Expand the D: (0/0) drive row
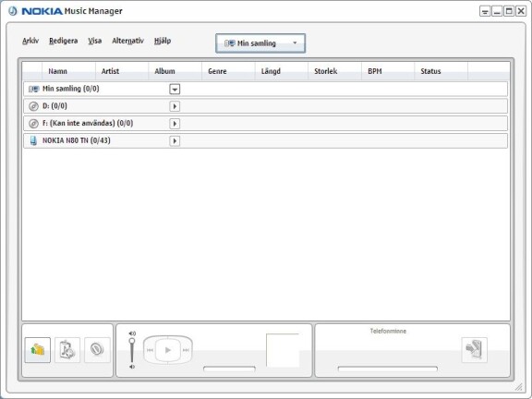Viewport: 532px width, 399px height. [175, 106]
